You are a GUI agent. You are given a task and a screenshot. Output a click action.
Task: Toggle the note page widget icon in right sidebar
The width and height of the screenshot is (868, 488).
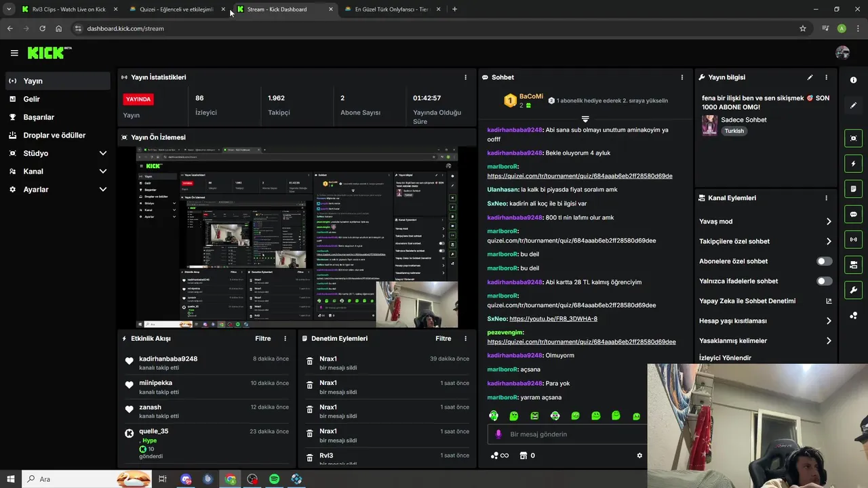(x=853, y=188)
